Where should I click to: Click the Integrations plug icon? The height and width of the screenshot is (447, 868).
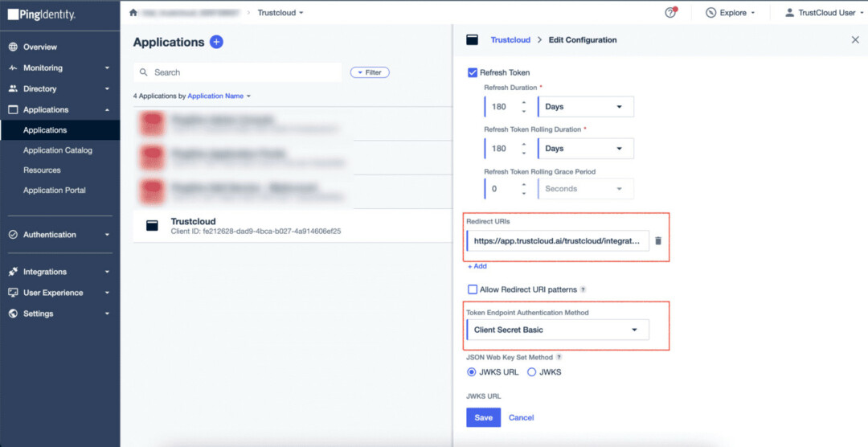tap(14, 272)
